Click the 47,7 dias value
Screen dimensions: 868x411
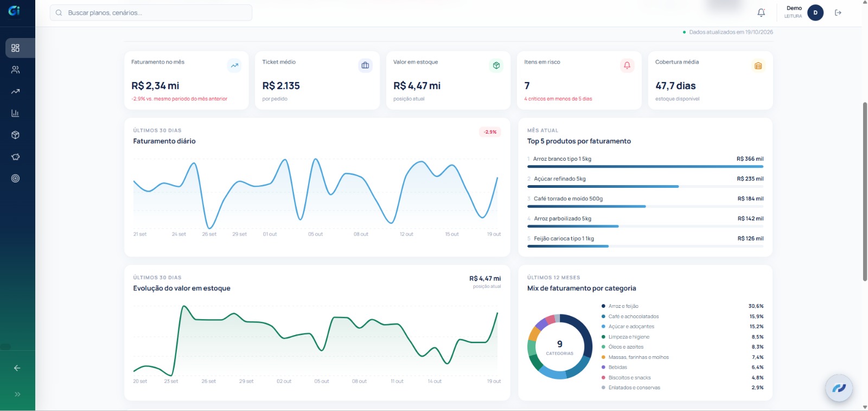[x=675, y=86]
